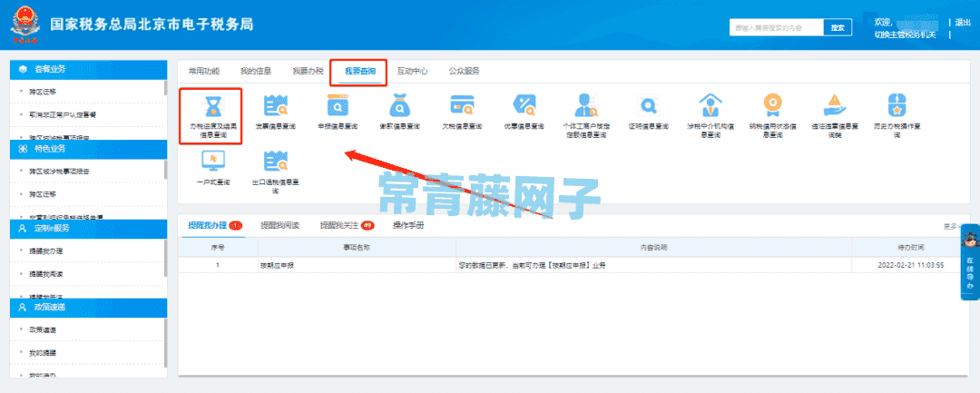Click the tax bureau emblem logo
The image size is (980, 393).
24,25
